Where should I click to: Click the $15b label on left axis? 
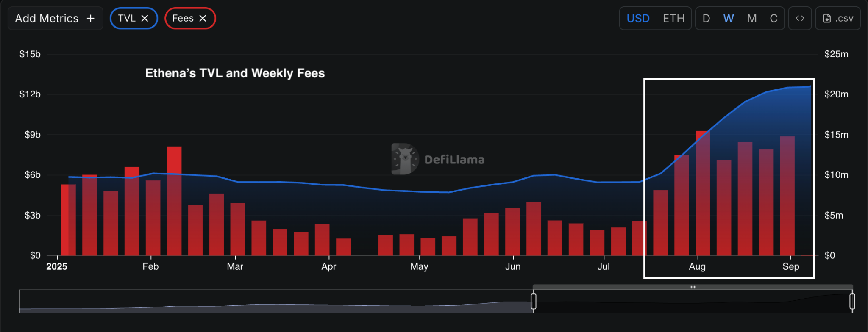click(x=30, y=54)
